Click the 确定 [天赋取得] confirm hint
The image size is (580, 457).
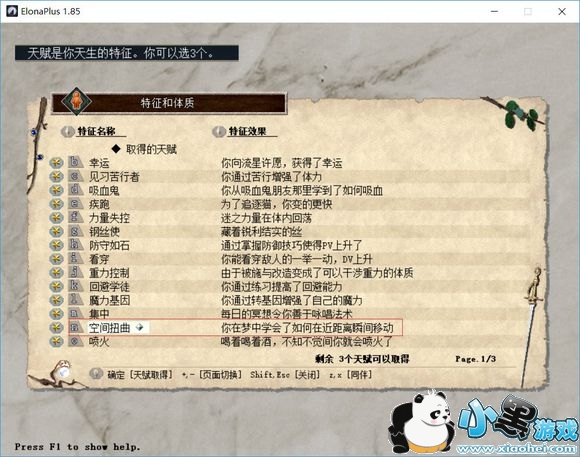point(140,374)
